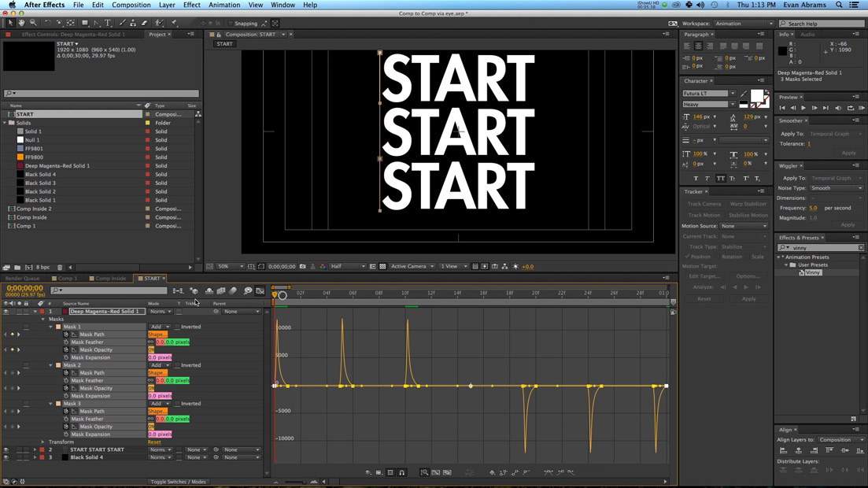Hide the Black Solid 4 layer
This screenshot has height=488, width=868.
pos(6,457)
